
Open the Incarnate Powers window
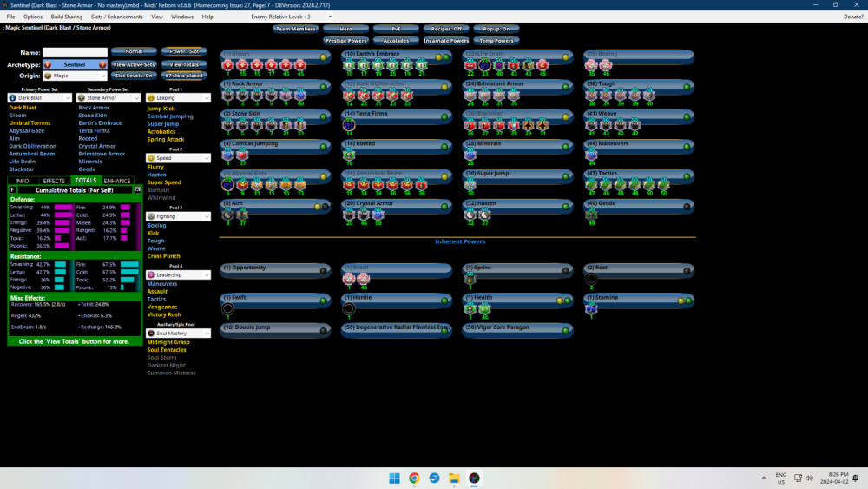click(x=446, y=41)
